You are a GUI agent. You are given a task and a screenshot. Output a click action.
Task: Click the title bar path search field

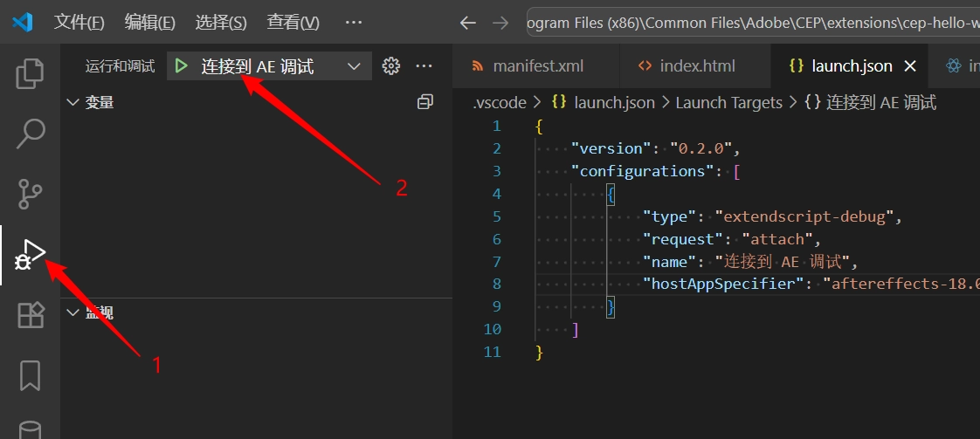(751, 23)
